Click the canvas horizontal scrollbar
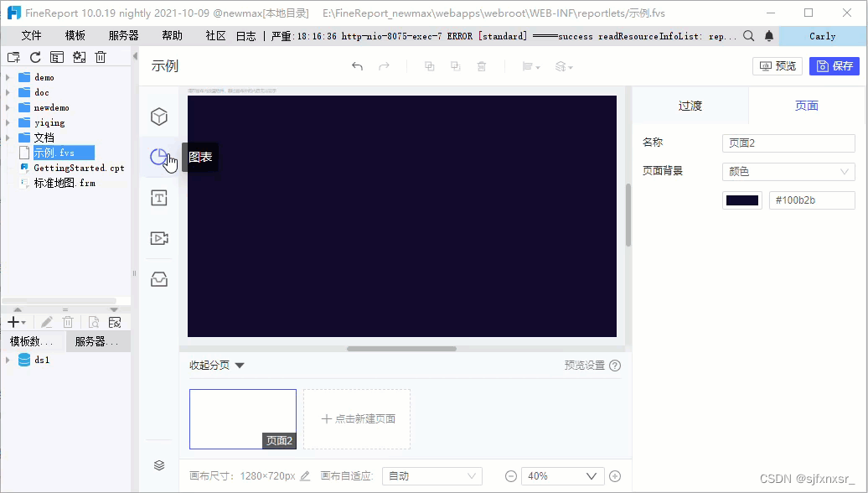 (402, 349)
